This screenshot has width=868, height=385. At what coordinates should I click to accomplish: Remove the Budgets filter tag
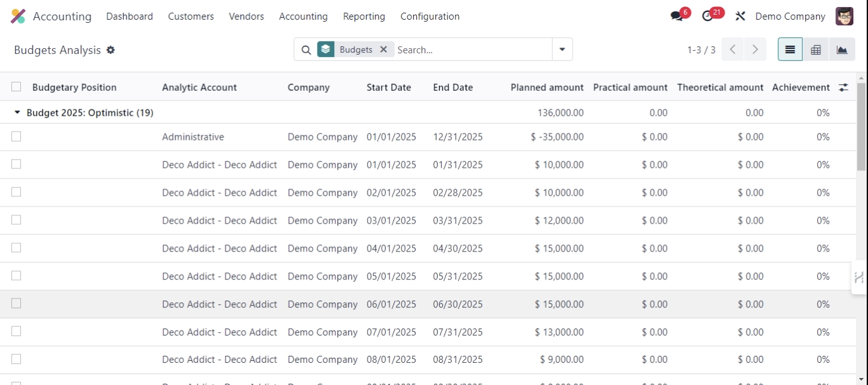[383, 49]
